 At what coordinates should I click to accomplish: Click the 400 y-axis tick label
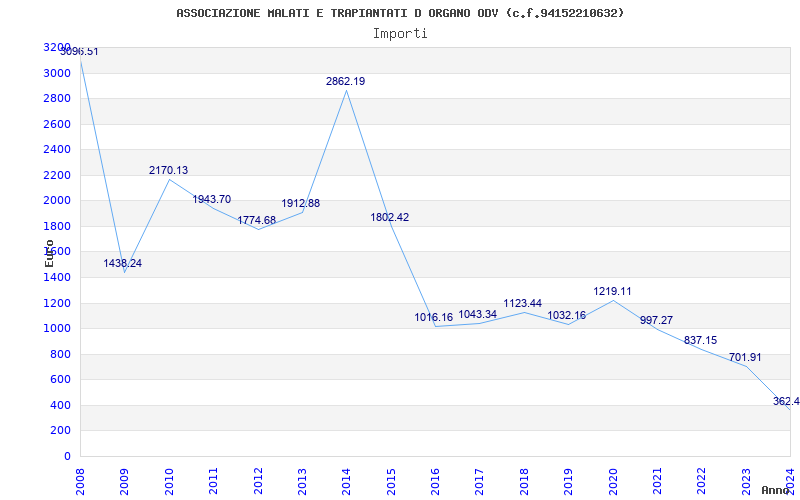(61, 406)
